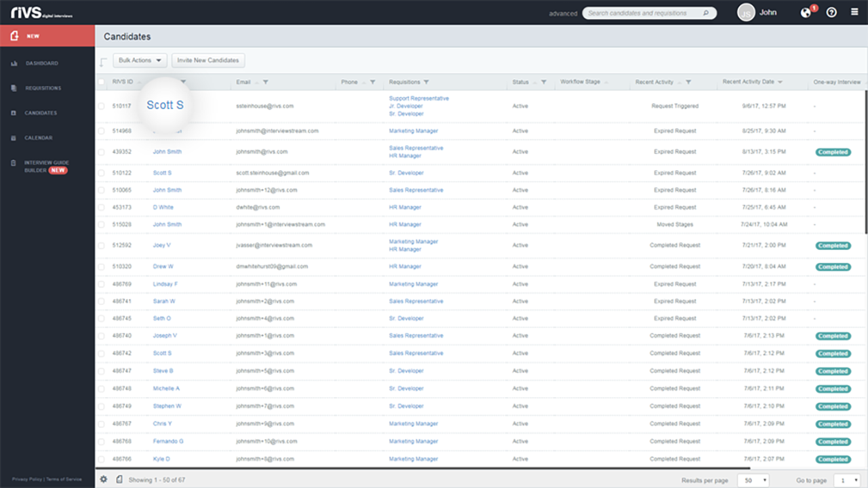Viewport: 868px width, 488px height.
Task: Click the vertical scrollbar on right edge
Action: (x=866, y=163)
